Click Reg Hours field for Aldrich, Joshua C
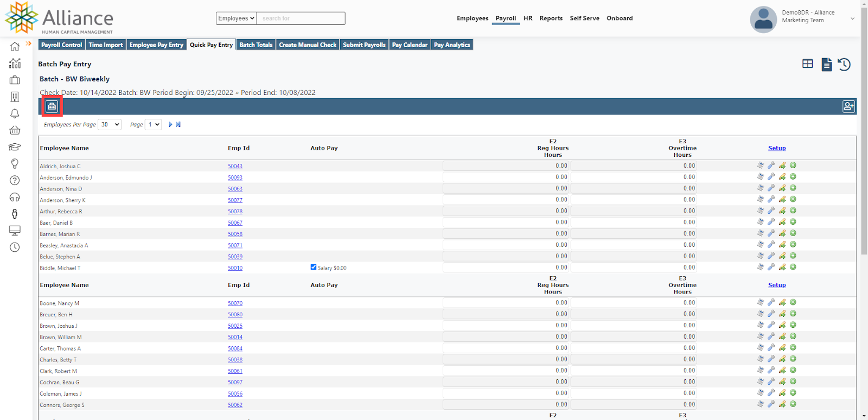This screenshot has height=420, width=868. [x=506, y=166]
